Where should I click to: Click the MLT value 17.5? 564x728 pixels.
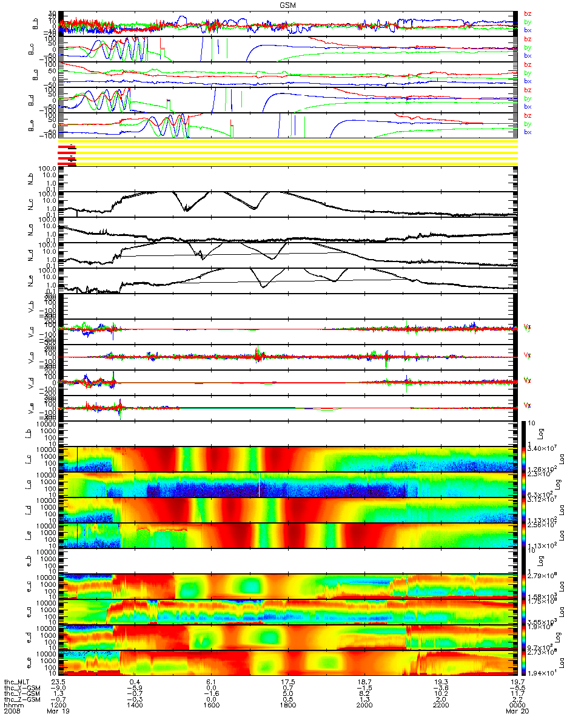(x=287, y=682)
